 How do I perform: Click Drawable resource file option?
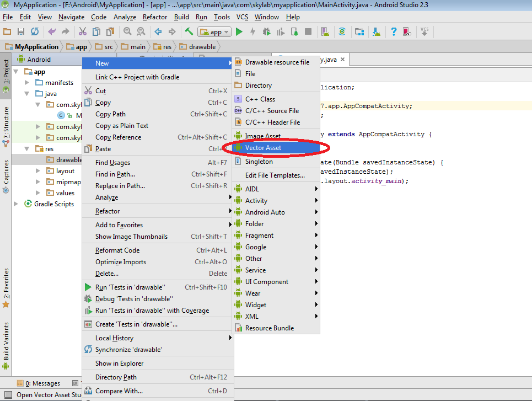277,62
